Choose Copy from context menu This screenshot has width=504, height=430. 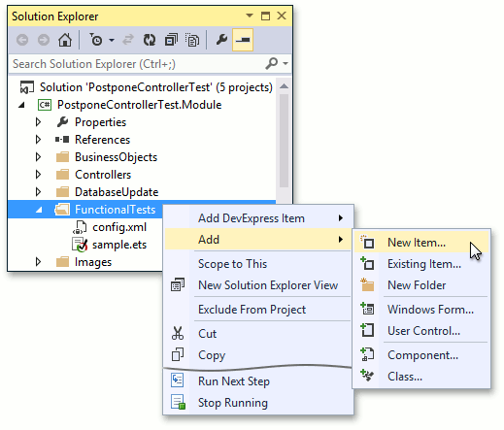(258, 355)
